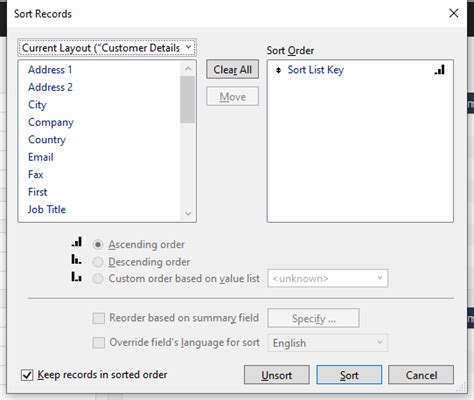This screenshot has width=474, height=400.
Task: Select Sort List Key in Sort Order
Action: pyautogui.click(x=316, y=70)
